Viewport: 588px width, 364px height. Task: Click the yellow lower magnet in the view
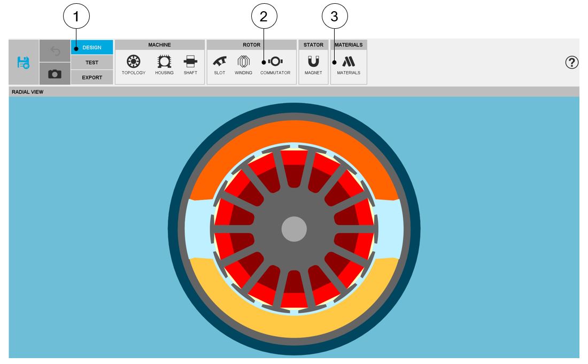click(x=294, y=326)
